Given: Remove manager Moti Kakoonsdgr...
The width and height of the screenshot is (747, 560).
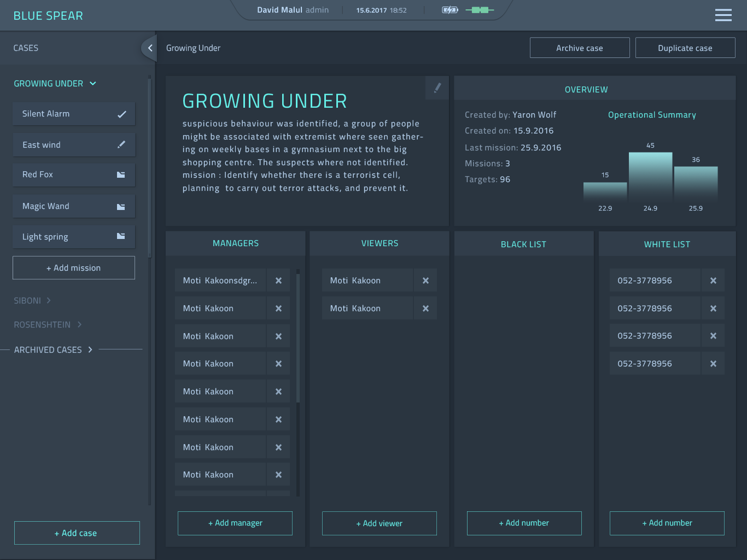Looking at the screenshot, I should click(278, 281).
